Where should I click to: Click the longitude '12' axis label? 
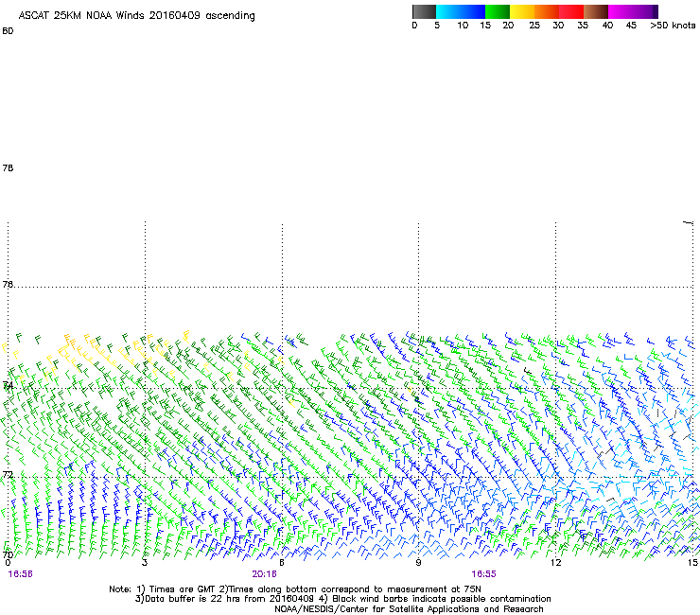point(556,562)
